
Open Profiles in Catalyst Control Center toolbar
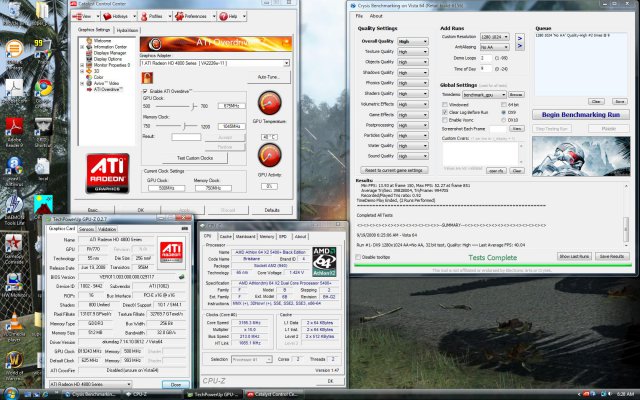click(155, 16)
